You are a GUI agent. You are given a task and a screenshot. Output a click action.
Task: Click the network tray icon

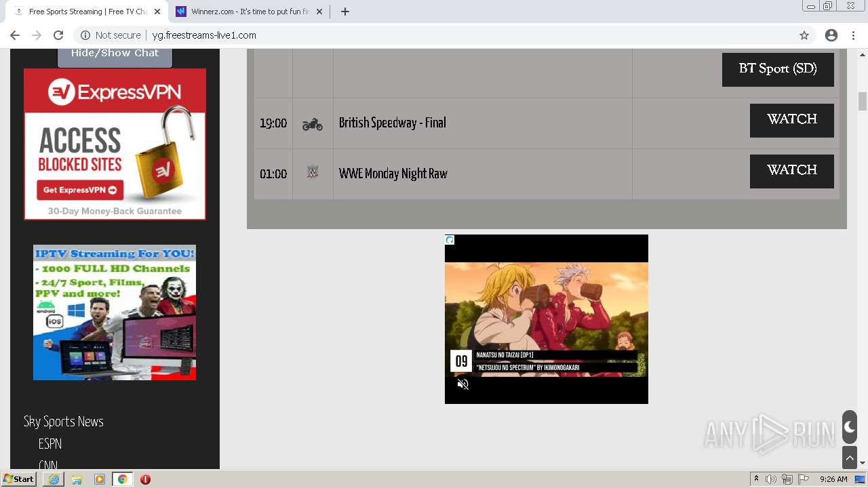[x=787, y=479]
